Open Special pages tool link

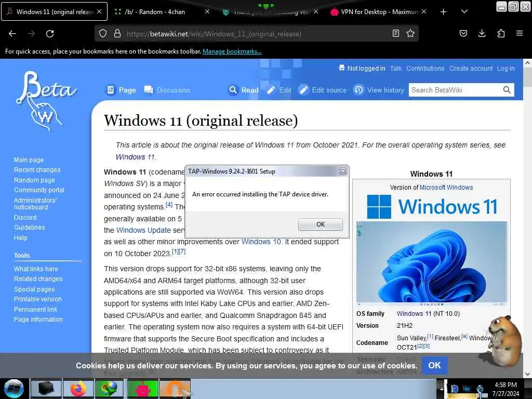click(34, 289)
